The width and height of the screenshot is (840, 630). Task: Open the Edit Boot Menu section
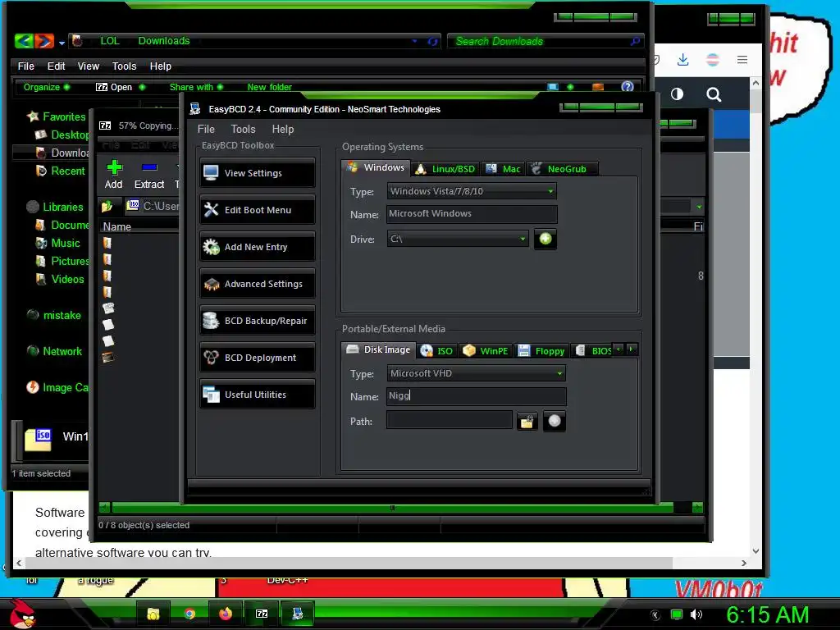[x=257, y=210]
